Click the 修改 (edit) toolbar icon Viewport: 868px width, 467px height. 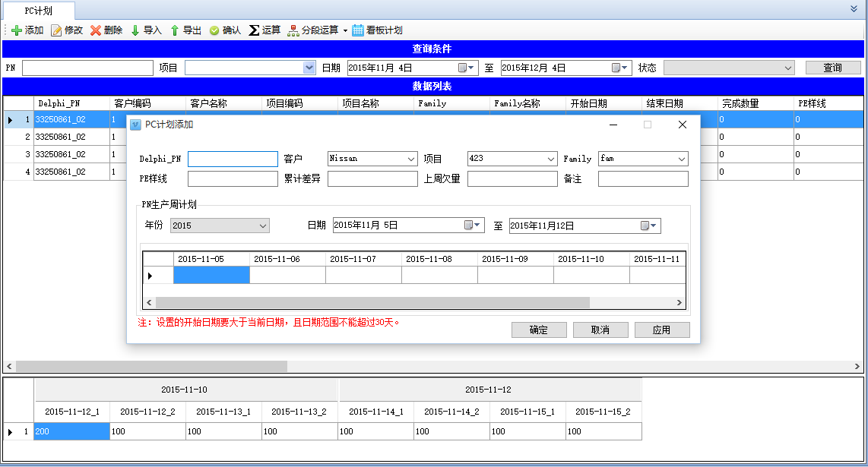click(56, 30)
